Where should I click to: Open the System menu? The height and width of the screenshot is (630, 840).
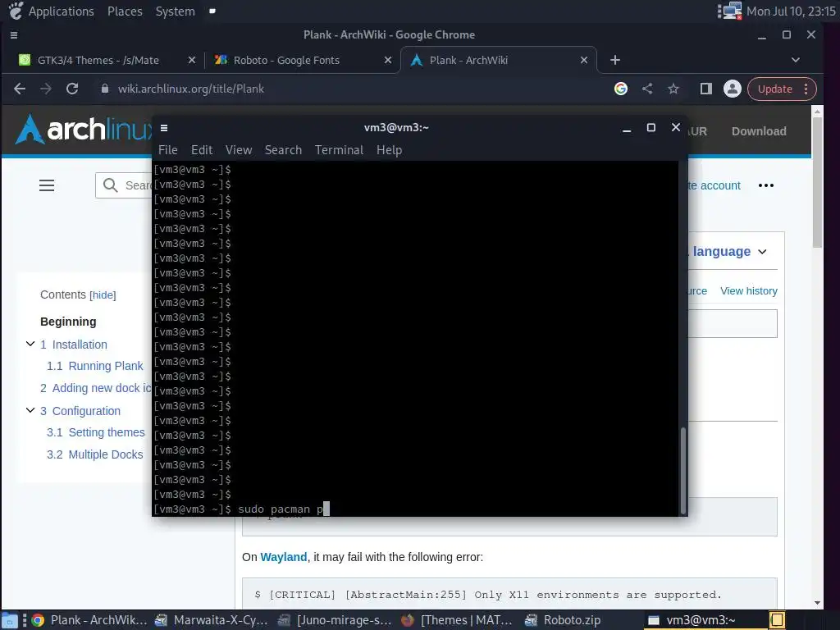point(176,11)
